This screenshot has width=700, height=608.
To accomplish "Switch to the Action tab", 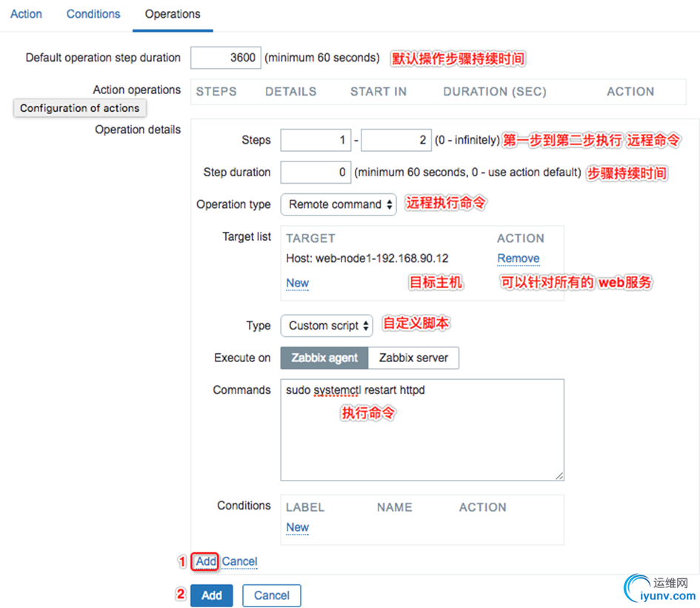I will point(26,14).
